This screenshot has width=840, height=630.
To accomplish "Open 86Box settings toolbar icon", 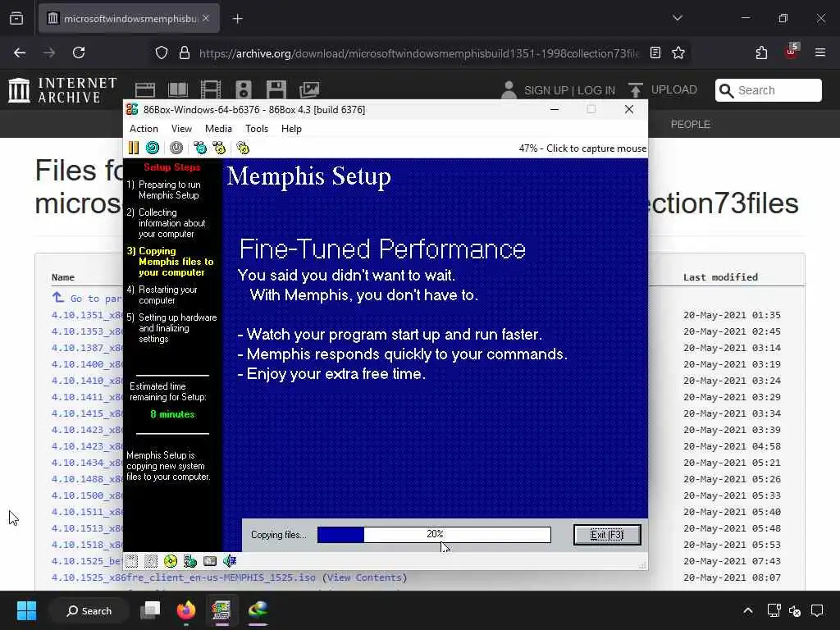I will click(243, 148).
